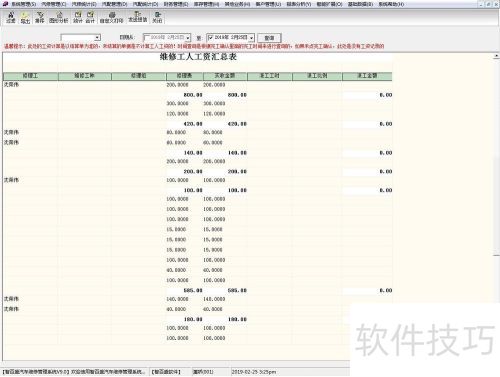
Task: Open the 系统管理(S) menu
Action: coord(23,4)
